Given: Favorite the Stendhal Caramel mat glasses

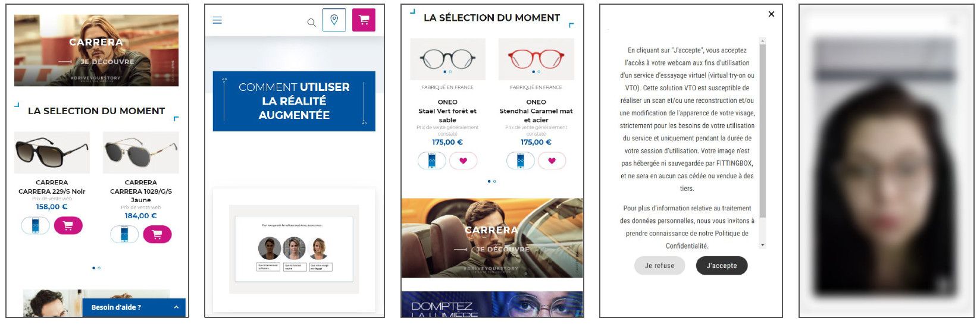Looking at the screenshot, I should click(552, 161).
